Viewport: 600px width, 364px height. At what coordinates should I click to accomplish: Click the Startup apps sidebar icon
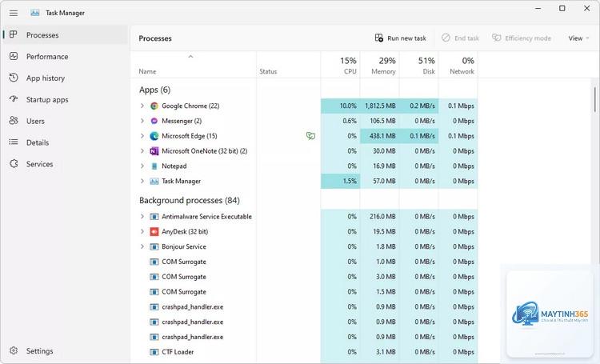pyautogui.click(x=14, y=99)
